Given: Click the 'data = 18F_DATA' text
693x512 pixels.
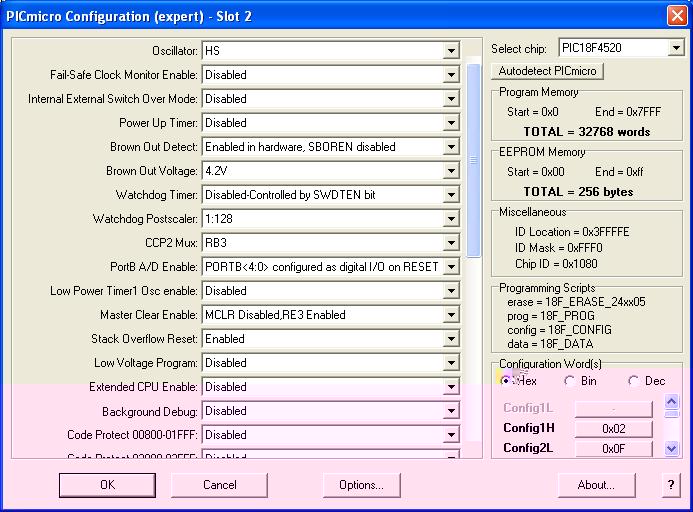Looking at the screenshot, I should [550, 344].
